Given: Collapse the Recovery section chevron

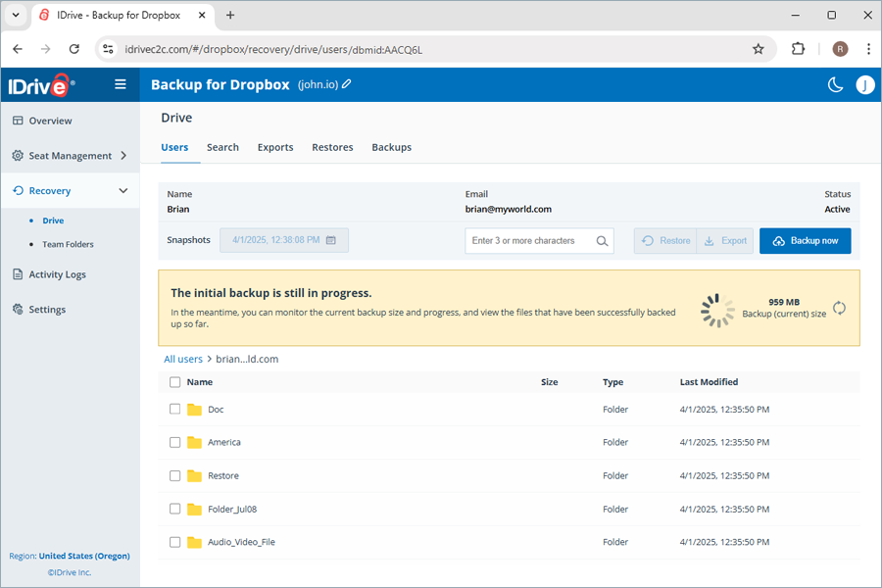Looking at the screenshot, I should tap(123, 190).
